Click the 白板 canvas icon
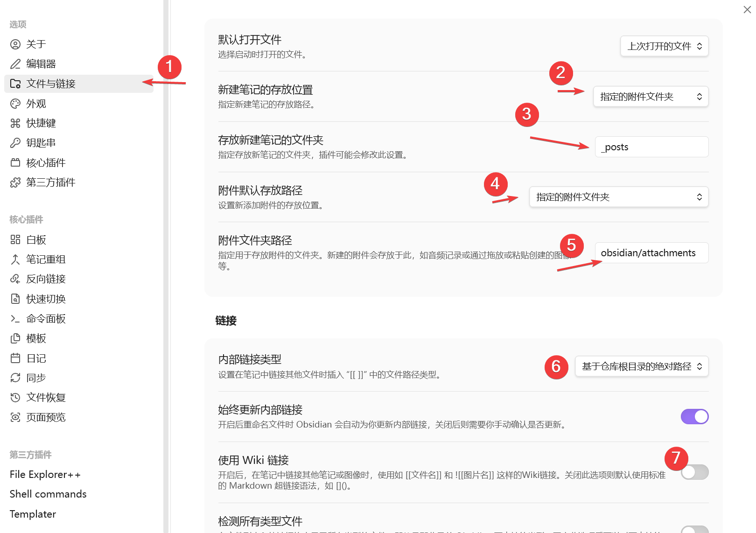Image resolution: width=756 pixels, height=533 pixels. click(x=15, y=240)
